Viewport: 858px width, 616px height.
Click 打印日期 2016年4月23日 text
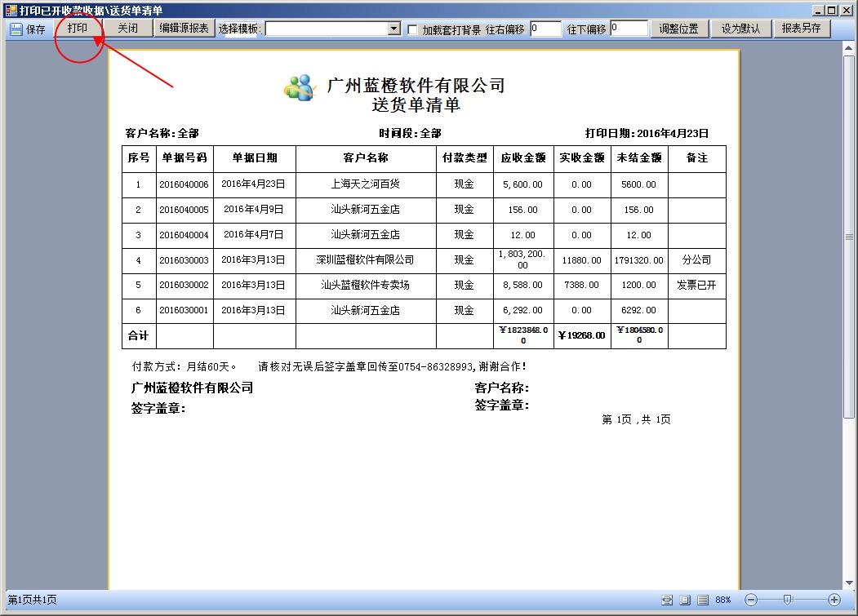click(647, 134)
